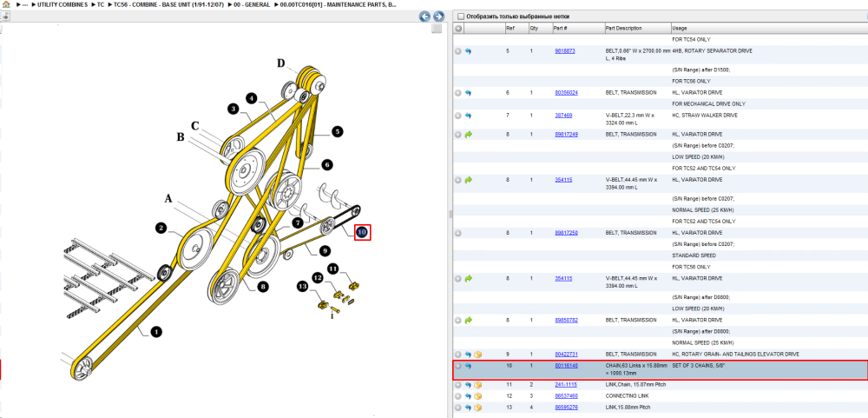Click the box icon for part 86595276

(477, 408)
